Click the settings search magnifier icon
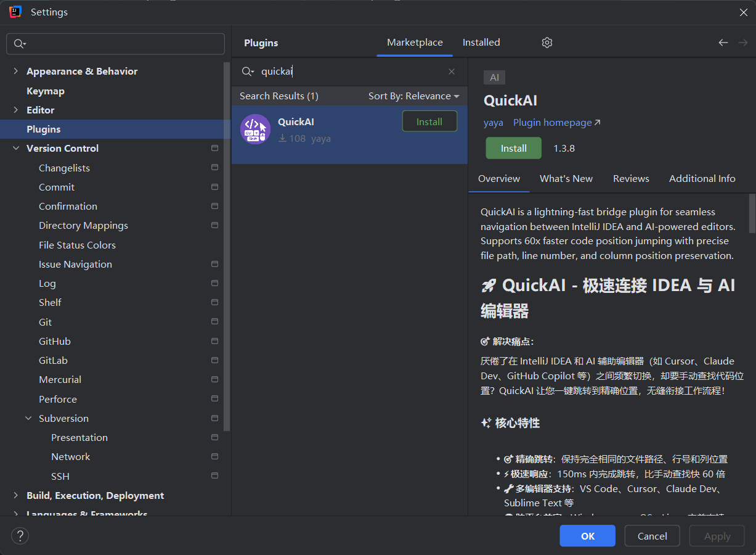 20,44
